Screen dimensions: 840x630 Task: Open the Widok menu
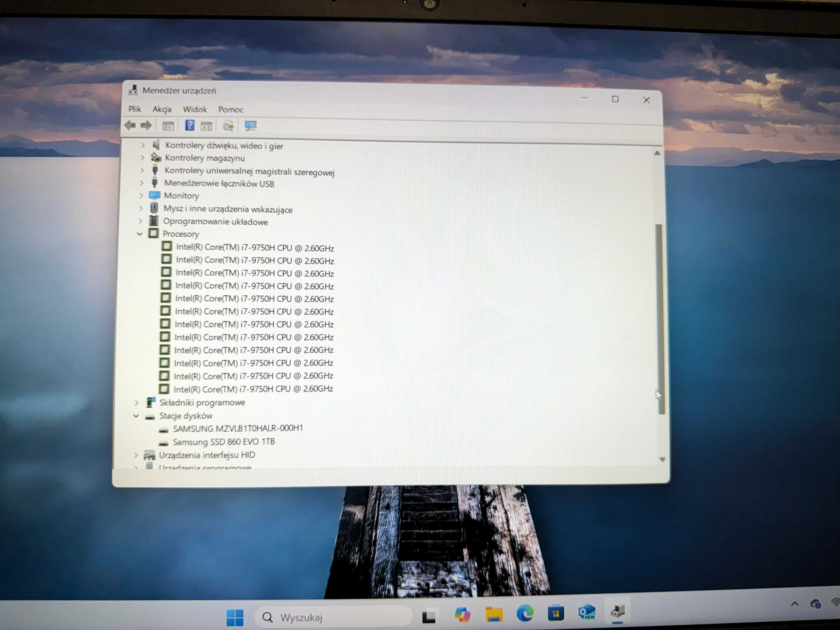pyautogui.click(x=195, y=109)
